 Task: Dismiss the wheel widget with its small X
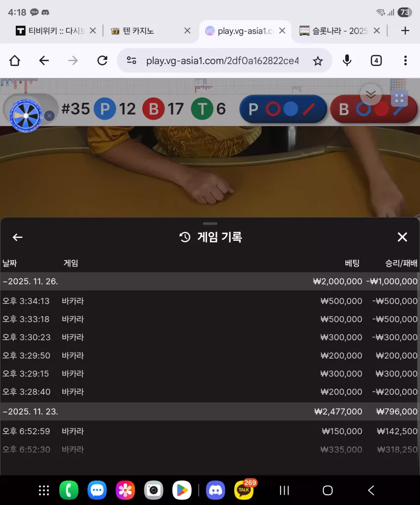pos(49,116)
